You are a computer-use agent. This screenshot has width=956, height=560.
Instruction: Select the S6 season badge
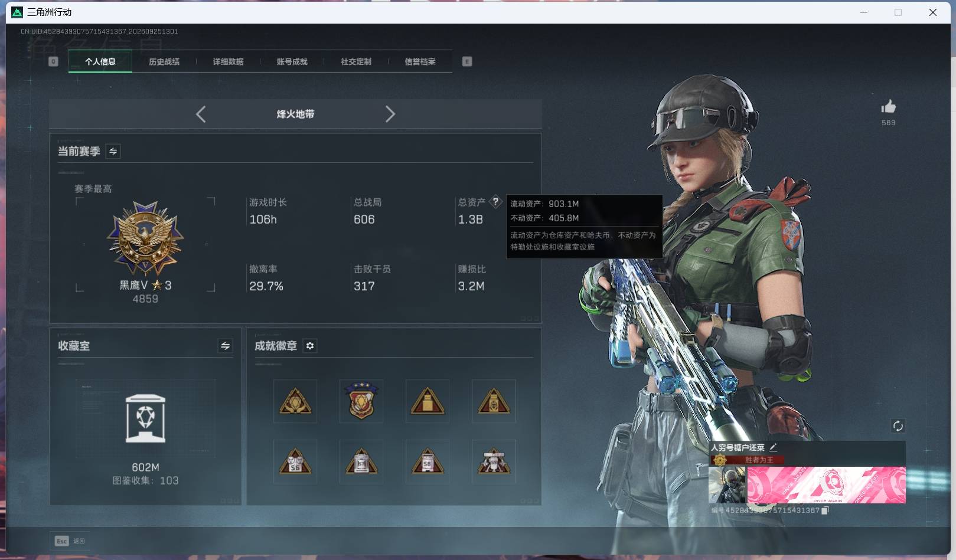pos(295,461)
